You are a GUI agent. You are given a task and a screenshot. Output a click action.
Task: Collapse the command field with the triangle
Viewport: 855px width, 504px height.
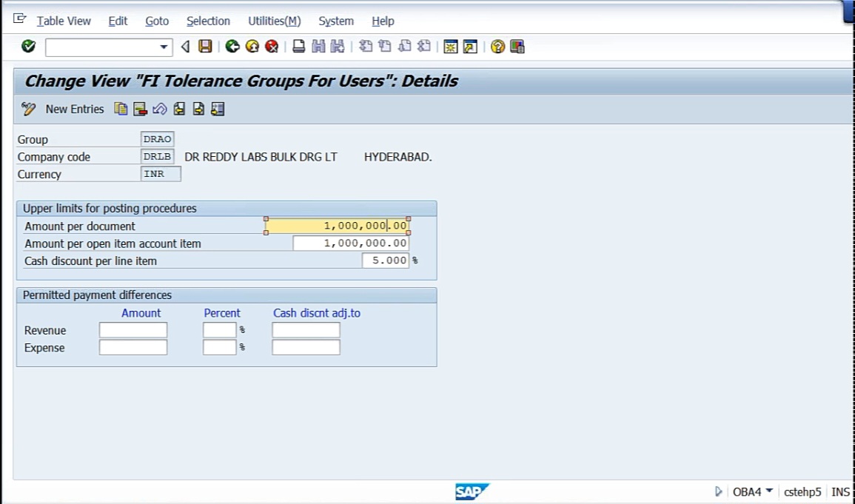tap(185, 47)
